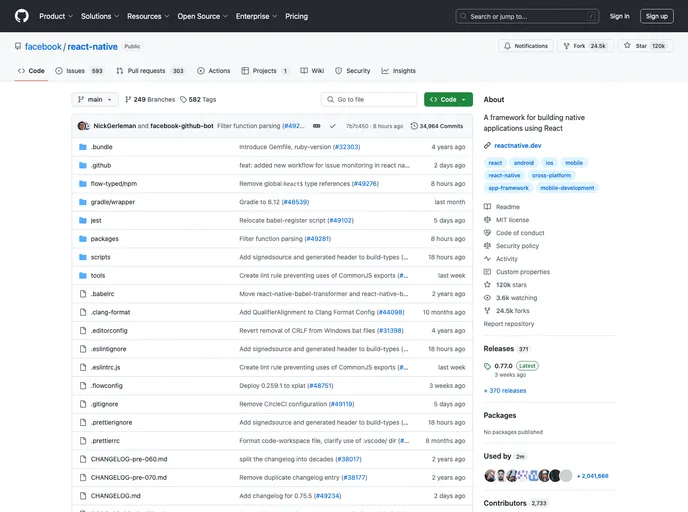Open pull request #32303 link

click(x=347, y=147)
